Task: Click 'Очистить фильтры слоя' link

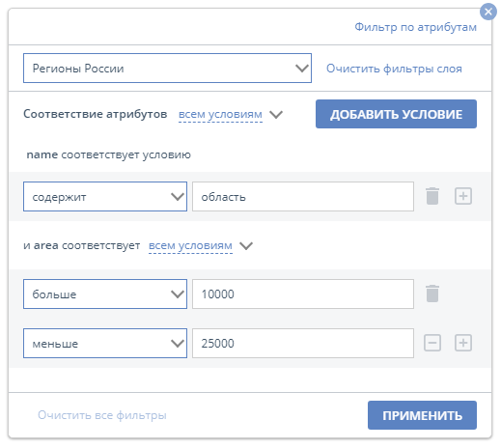Action: (394, 69)
